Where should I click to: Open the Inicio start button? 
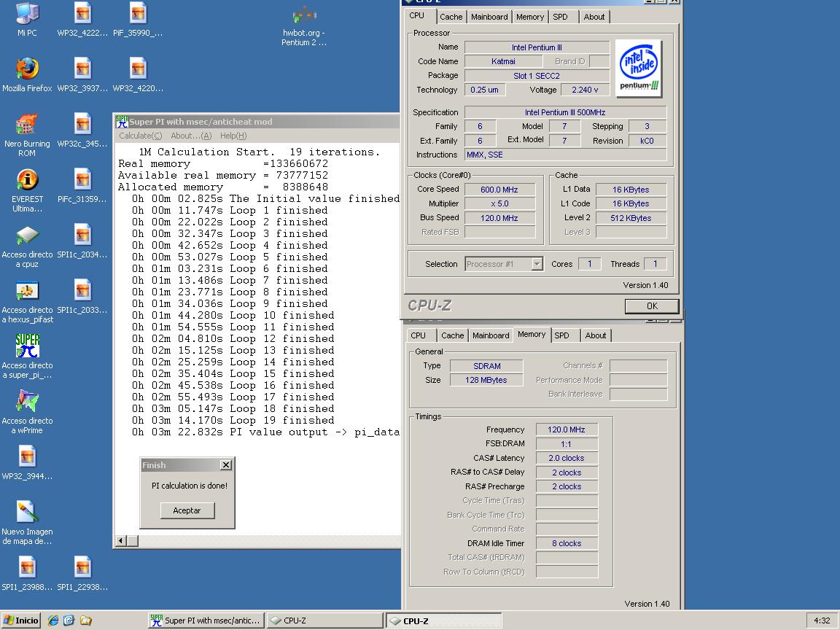pos(21,621)
